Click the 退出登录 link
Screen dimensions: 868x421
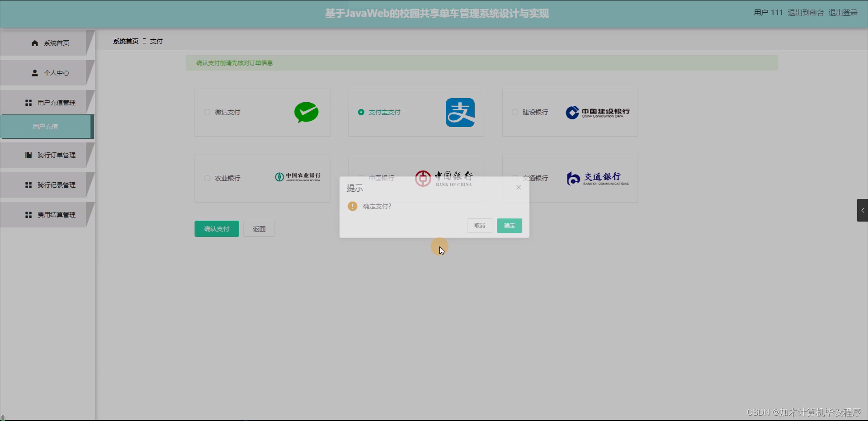click(842, 13)
